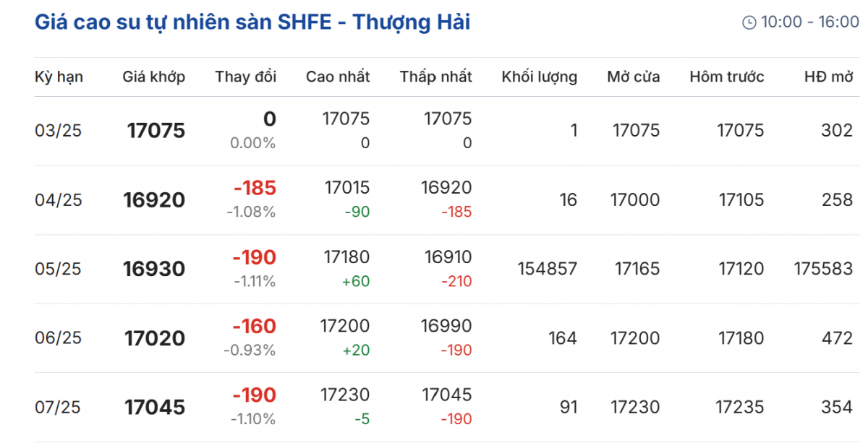This screenshot has height=443, width=868.
Task: Click the Giá khớp column header
Action: coord(153,77)
